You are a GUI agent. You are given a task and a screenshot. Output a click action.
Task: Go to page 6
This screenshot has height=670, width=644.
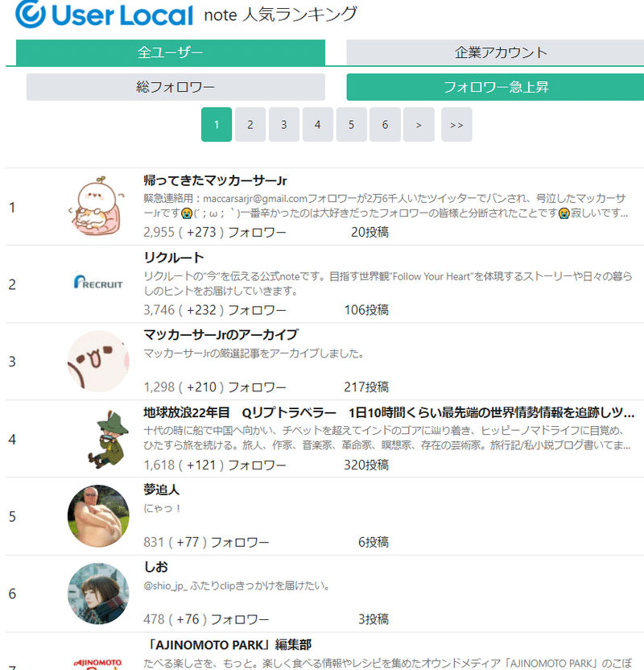[386, 124]
